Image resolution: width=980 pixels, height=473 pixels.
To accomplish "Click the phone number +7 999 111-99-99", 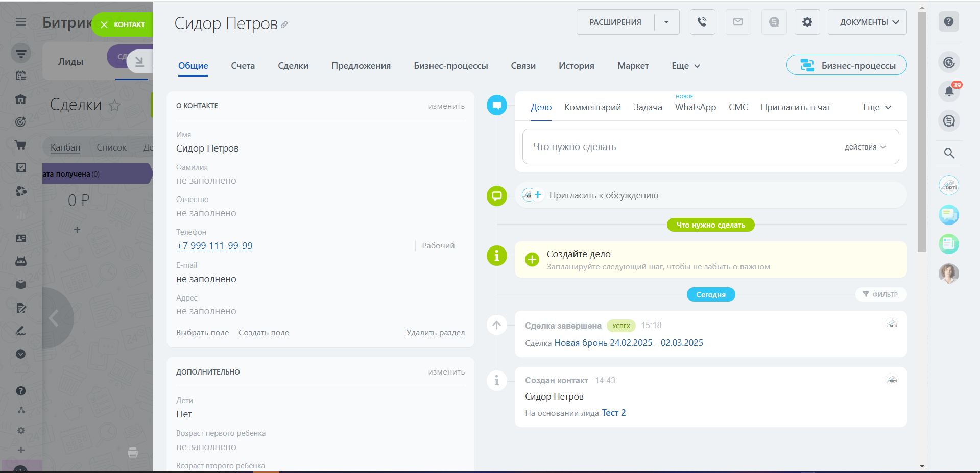I will pos(214,246).
